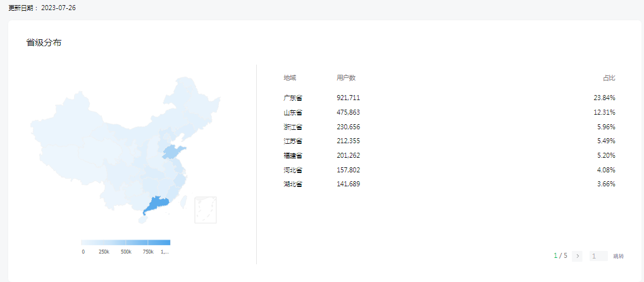
Task: Select 河北省 row in the table
Action: point(449,170)
